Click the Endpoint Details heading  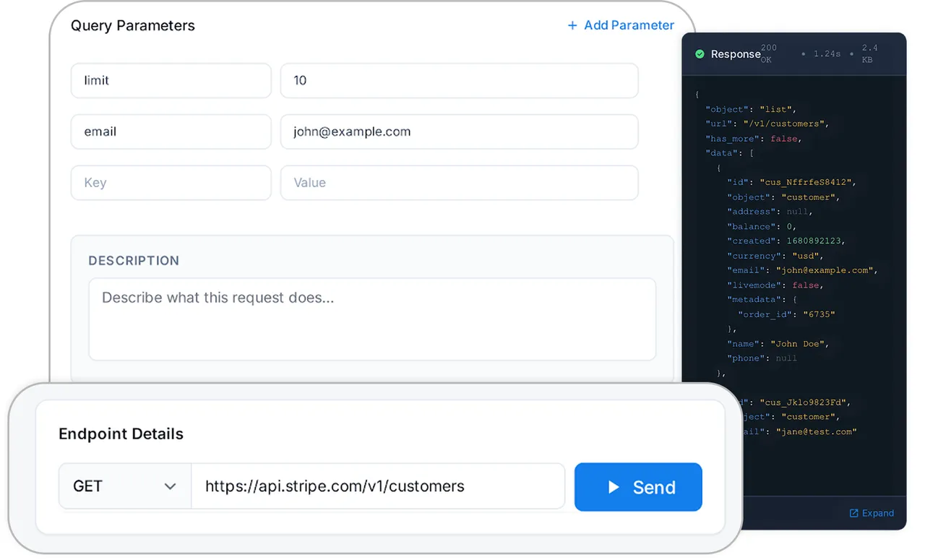[121, 434]
